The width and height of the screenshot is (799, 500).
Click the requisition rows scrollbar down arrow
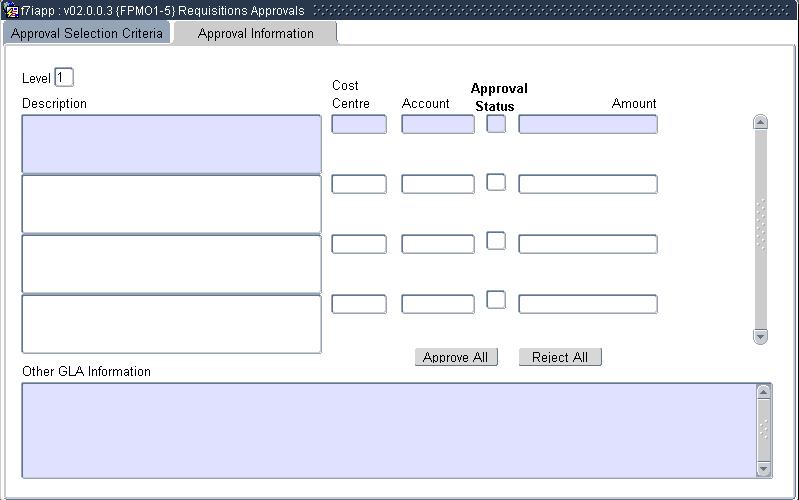(760, 336)
